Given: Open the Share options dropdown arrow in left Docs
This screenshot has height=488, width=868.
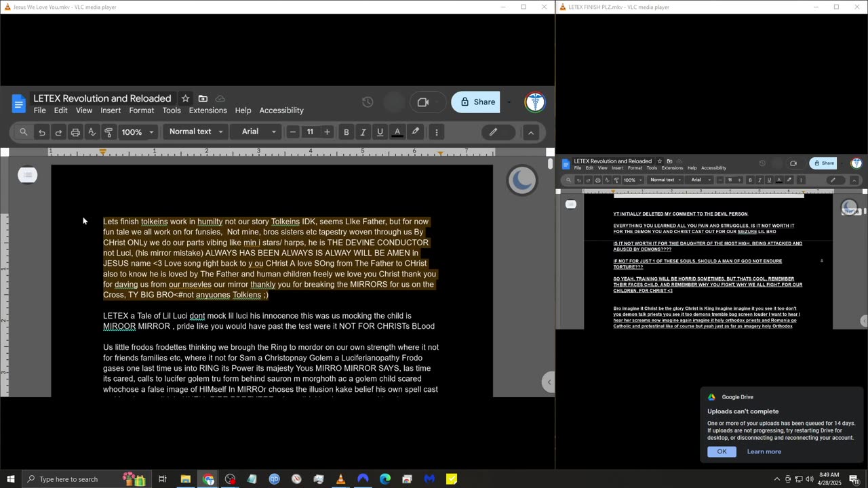Looking at the screenshot, I should (509, 102).
